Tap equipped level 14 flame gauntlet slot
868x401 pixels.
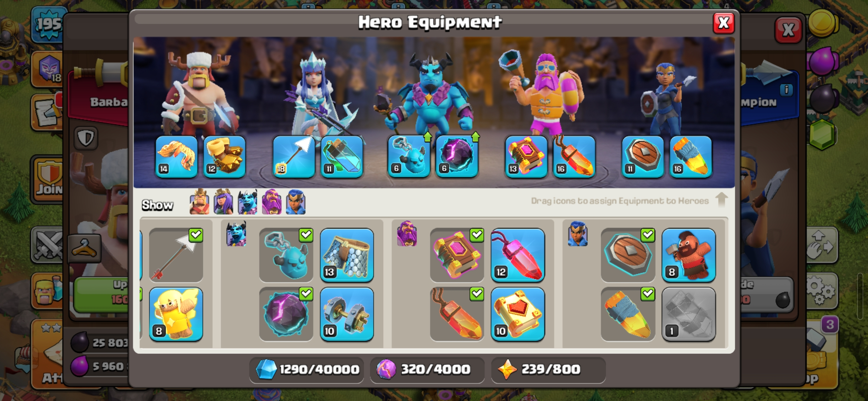(176, 157)
